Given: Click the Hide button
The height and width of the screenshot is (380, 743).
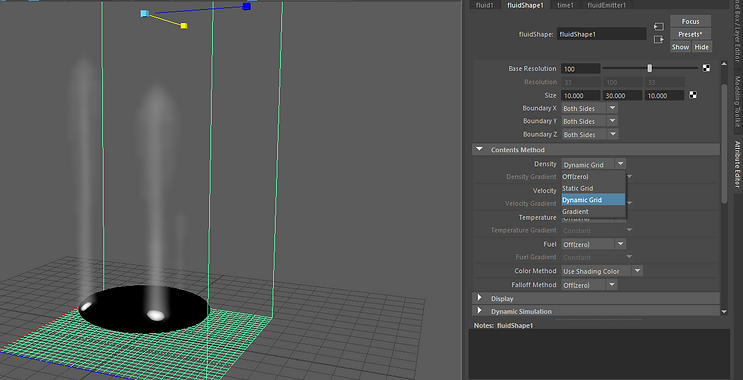Looking at the screenshot, I should (701, 47).
